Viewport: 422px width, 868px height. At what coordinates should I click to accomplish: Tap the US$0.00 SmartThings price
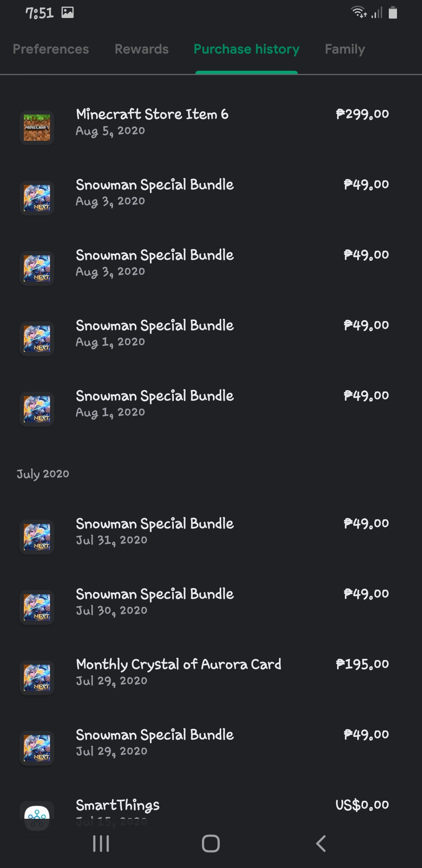pyautogui.click(x=362, y=805)
